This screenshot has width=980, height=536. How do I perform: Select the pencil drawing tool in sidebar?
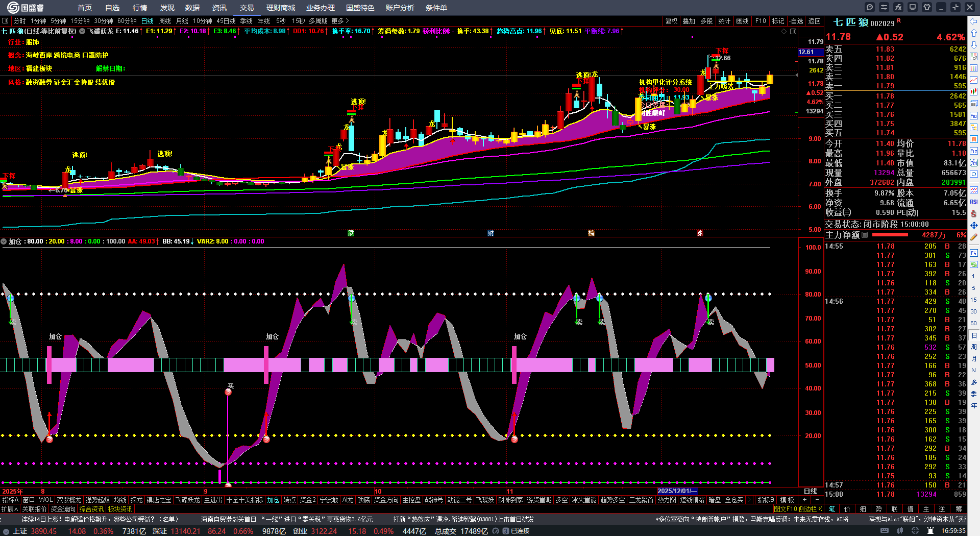coord(974,237)
